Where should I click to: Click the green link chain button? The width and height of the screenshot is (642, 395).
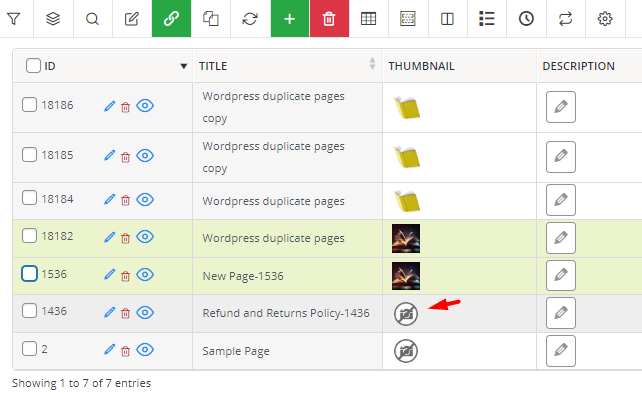pos(171,18)
